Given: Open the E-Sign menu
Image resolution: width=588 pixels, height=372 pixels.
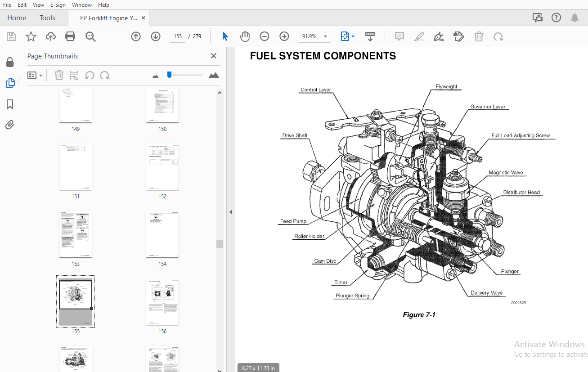Looking at the screenshot, I should point(58,5).
